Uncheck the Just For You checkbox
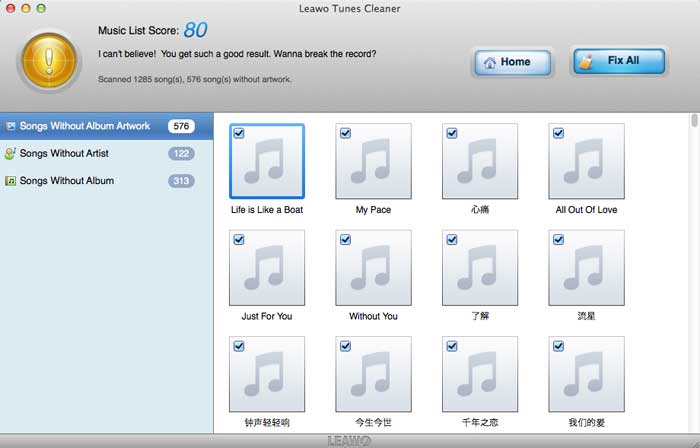This screenshot has height=448, width=700. [x=239, y=240]
